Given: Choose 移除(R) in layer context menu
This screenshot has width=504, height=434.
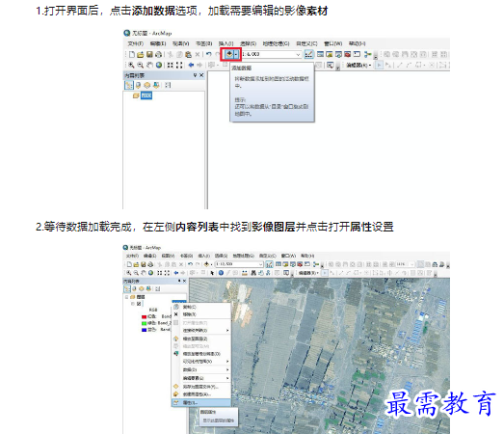Looking at the screenshot, I should tap(200, 314).
